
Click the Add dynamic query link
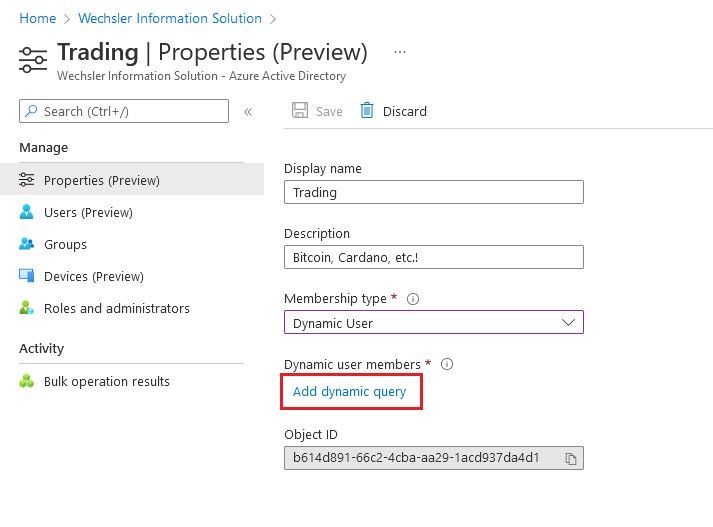tap(349, 391)
